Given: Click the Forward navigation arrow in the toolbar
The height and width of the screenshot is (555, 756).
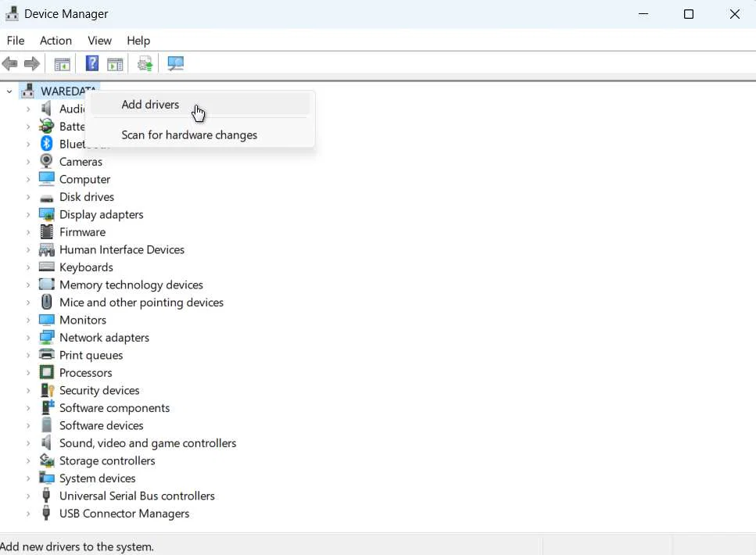Looking at the screenshot, I should 32,63.
